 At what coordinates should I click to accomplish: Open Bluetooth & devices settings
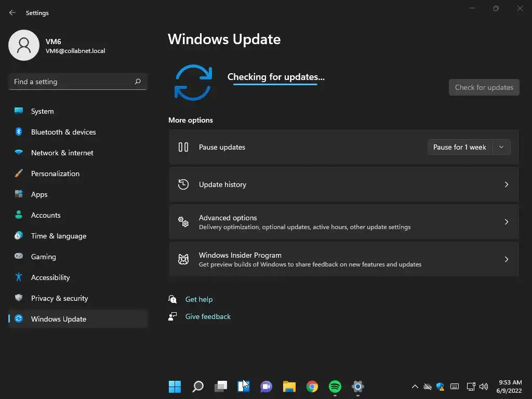point(78,132)
